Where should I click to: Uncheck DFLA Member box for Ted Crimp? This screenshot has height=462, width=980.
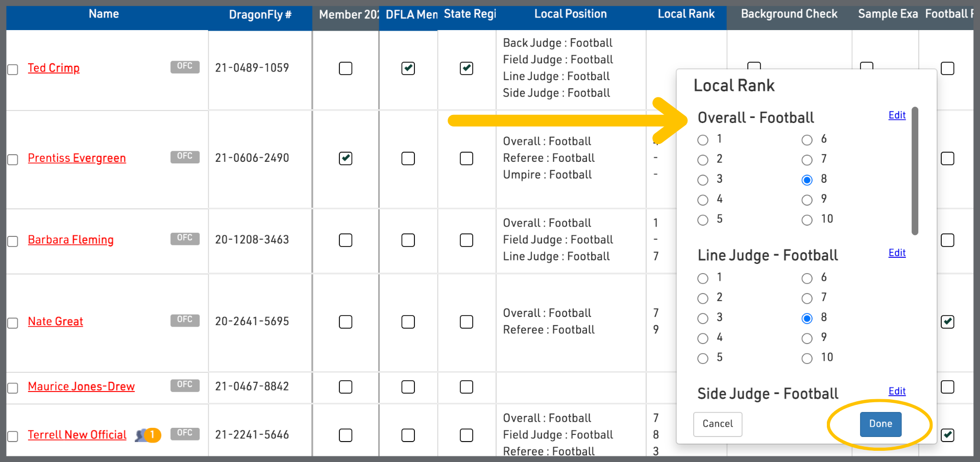pos(408,68)
